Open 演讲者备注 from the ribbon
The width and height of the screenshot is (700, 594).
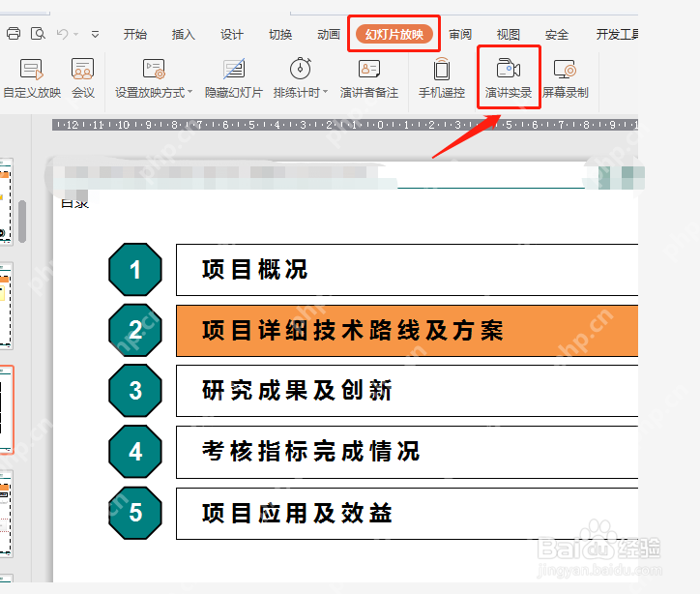pos(369,78)
